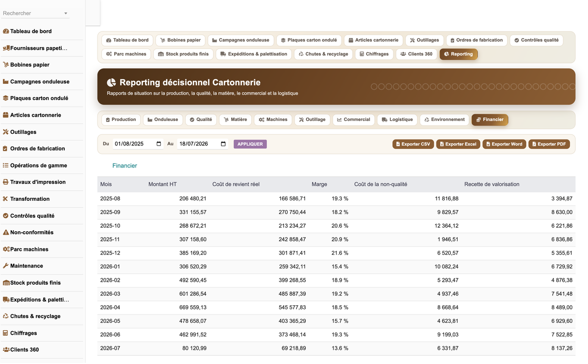
Task: Export the report as PDF
Action: click(549, 144)
